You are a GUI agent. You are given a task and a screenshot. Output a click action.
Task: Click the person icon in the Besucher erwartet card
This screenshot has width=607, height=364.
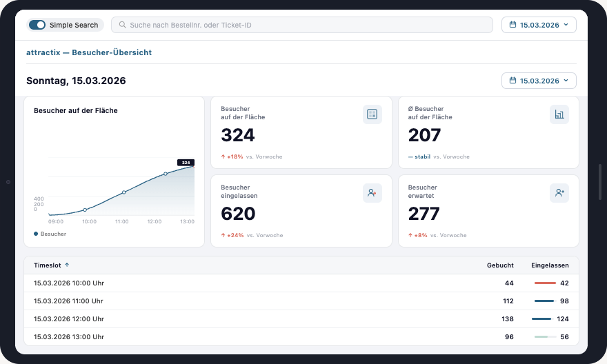[x=559, y=193]
